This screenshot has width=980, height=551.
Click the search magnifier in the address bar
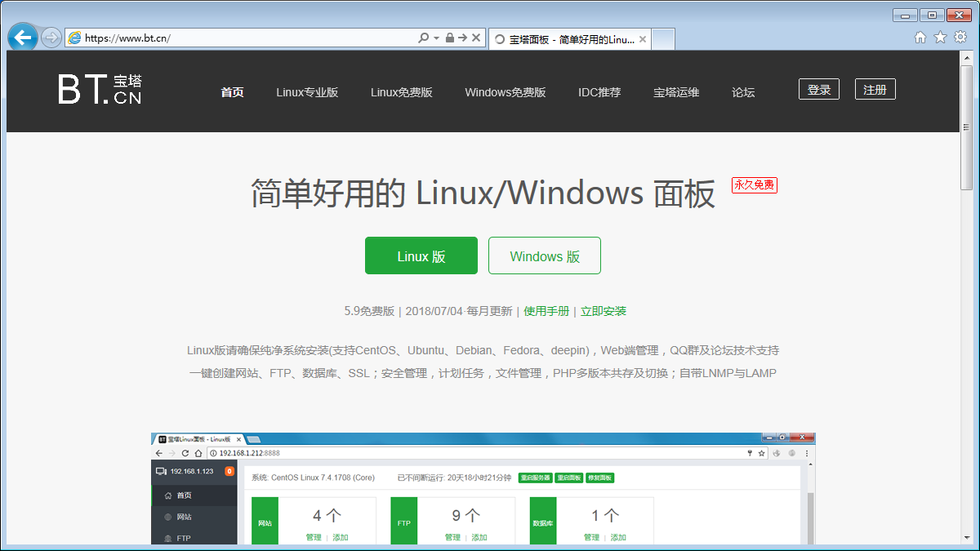(x=424, y=38)
